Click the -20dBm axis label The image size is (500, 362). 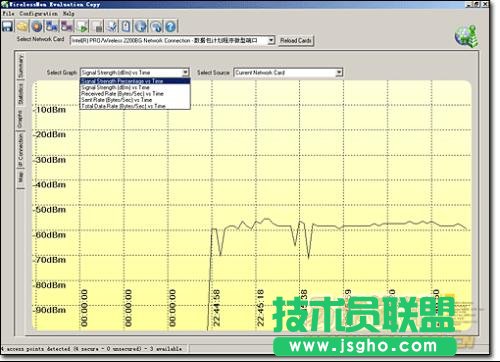pyautogui.click(x=50, y=135)
